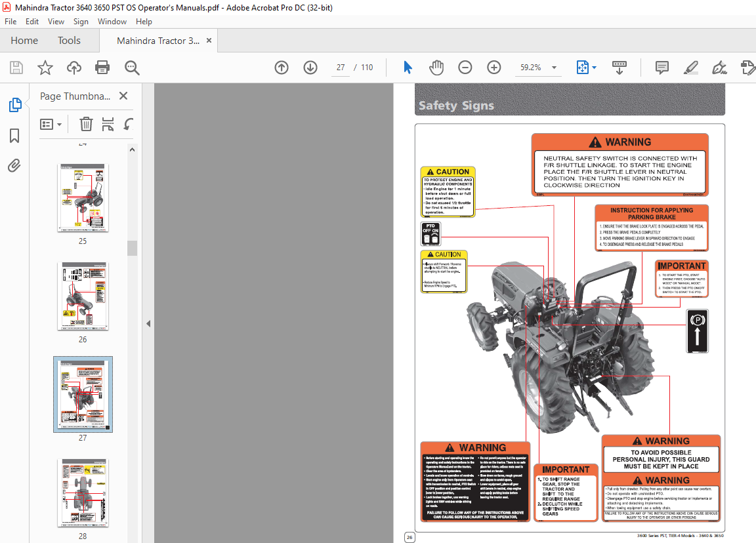The width and height of the screenshot is (756, 543).
Task: Rotate the selected page thumbnail
Action: [x=128, y=125]
